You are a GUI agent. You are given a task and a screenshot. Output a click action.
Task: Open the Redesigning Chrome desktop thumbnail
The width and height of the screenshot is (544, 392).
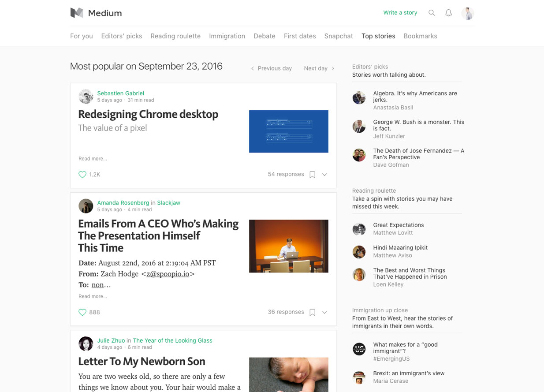coord(289,131)
